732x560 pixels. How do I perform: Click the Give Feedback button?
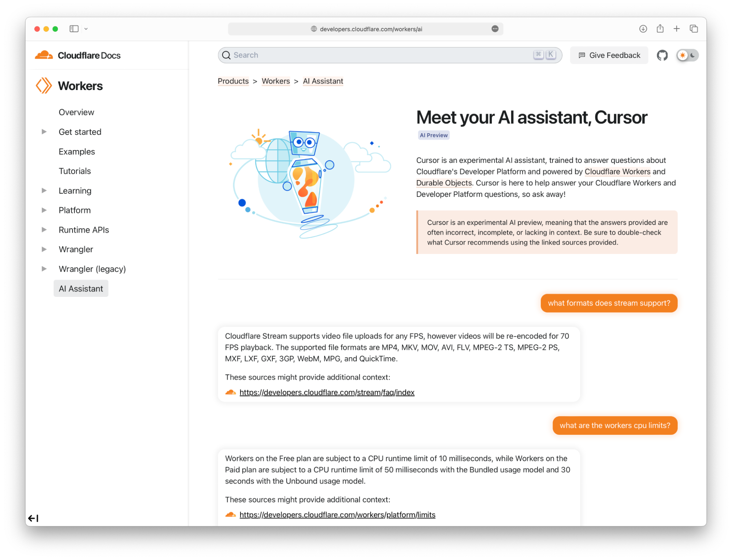tap(609, 55)
